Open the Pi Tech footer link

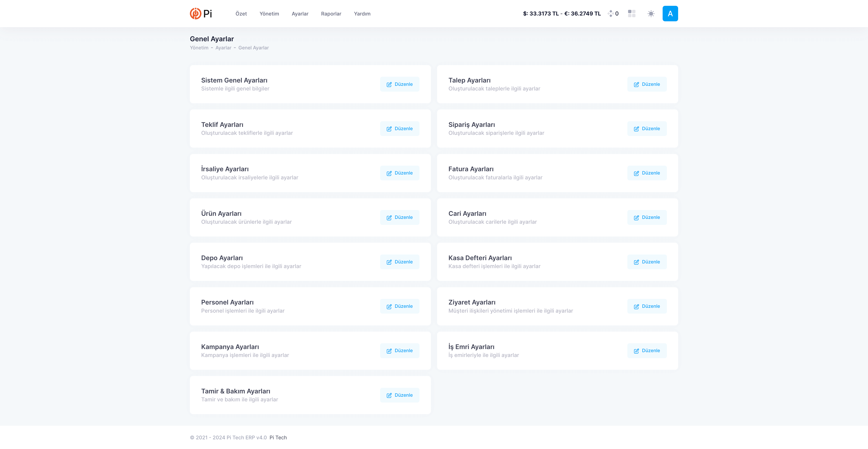pyautogui.click(x=278, y=438)
